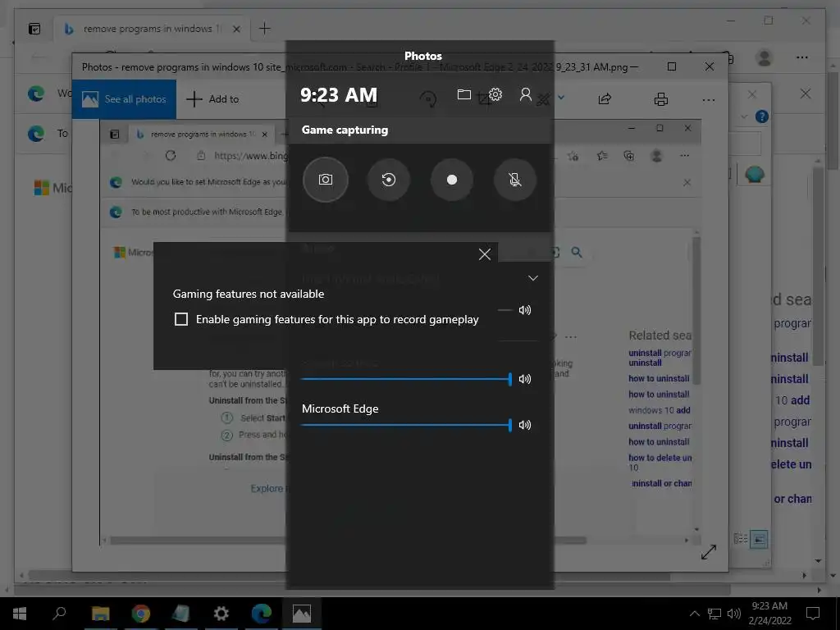
Task: Click the Edge tab actions icon left of tab
Action: 34,29
